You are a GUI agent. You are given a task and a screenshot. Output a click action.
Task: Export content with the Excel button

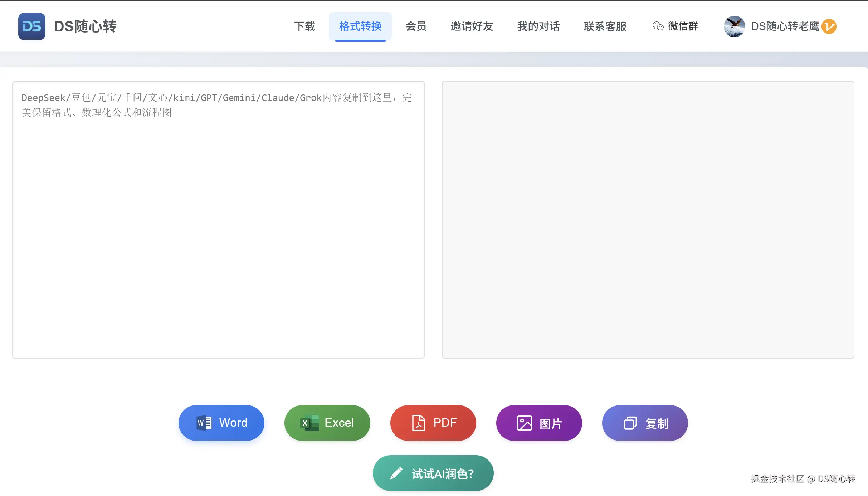327,423
